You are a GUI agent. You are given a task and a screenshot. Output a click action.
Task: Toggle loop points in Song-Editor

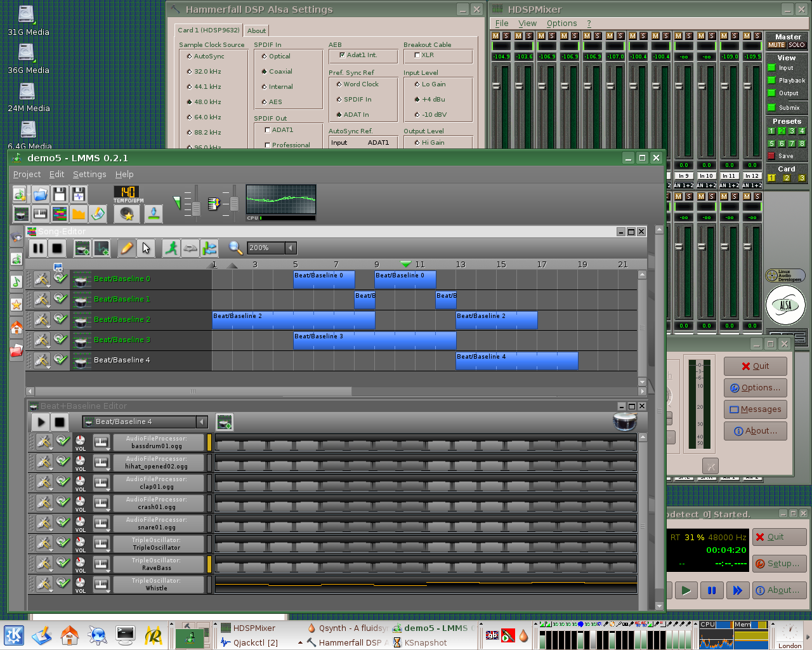click(x=190, y=248)
